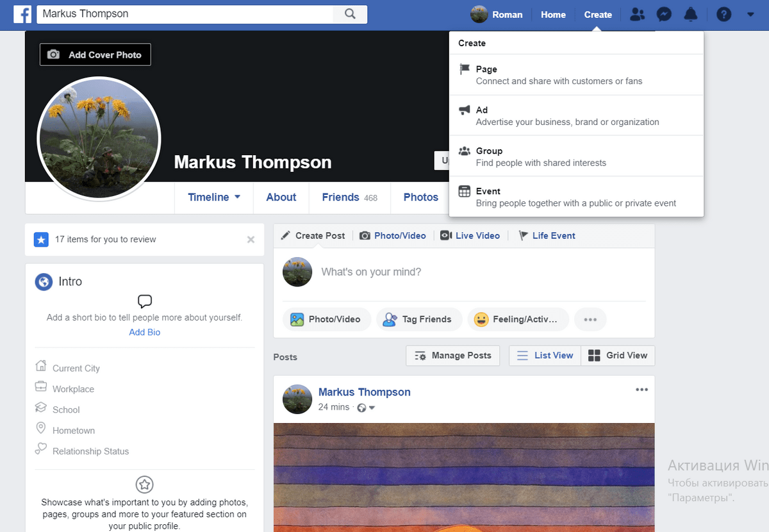
Task: Open the post author Markus Thompson link
Action: (x=365, y=392)
